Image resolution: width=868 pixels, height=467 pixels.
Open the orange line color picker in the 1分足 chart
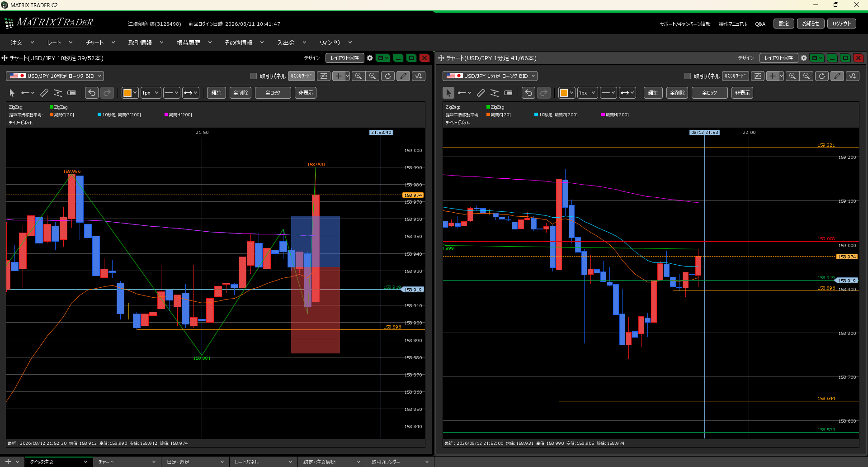567,93
